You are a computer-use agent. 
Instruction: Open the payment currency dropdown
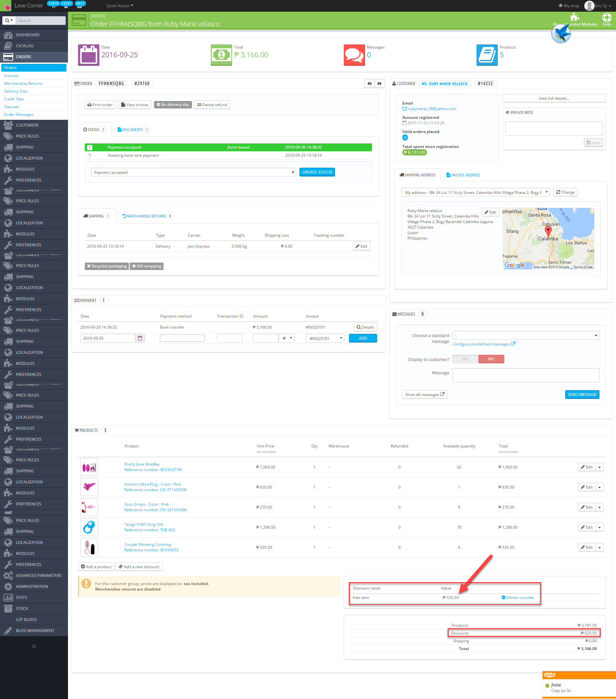coord(286,338)
